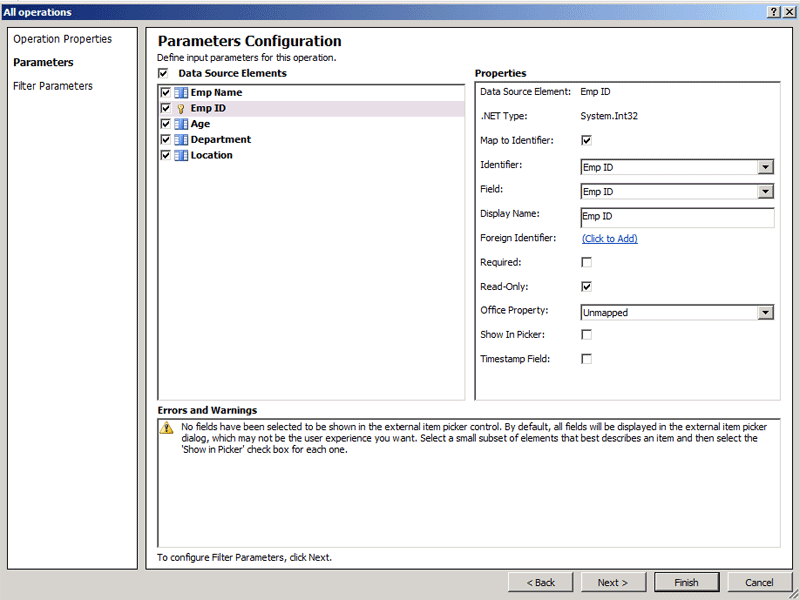Uncheck the Emp Name element checkbox
Image resolution: width=800 pixels, height=600 pixels.
tap(165, 93)
